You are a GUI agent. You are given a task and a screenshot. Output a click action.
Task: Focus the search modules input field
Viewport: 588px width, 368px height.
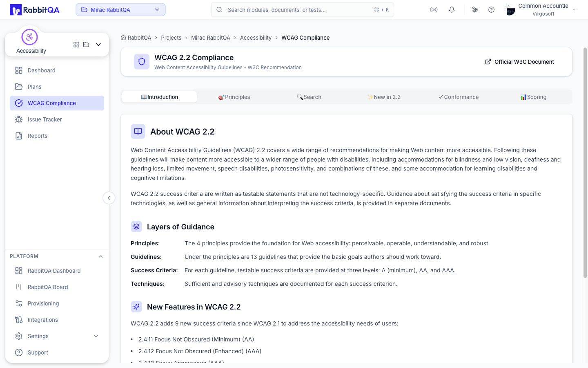(x=302, y=10)
